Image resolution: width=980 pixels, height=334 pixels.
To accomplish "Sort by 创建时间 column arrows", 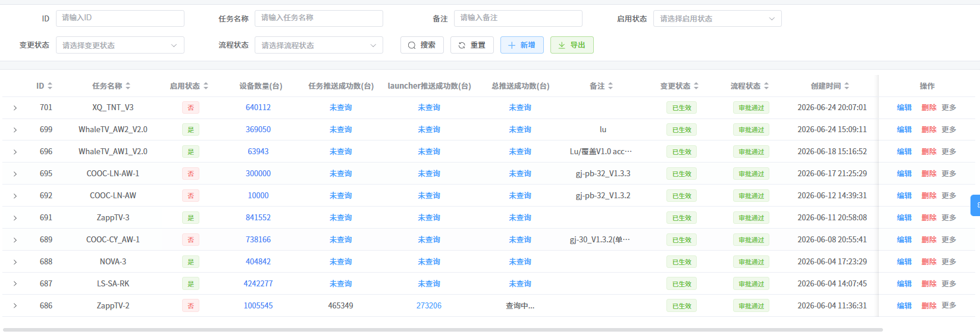I will coord(847,86).
